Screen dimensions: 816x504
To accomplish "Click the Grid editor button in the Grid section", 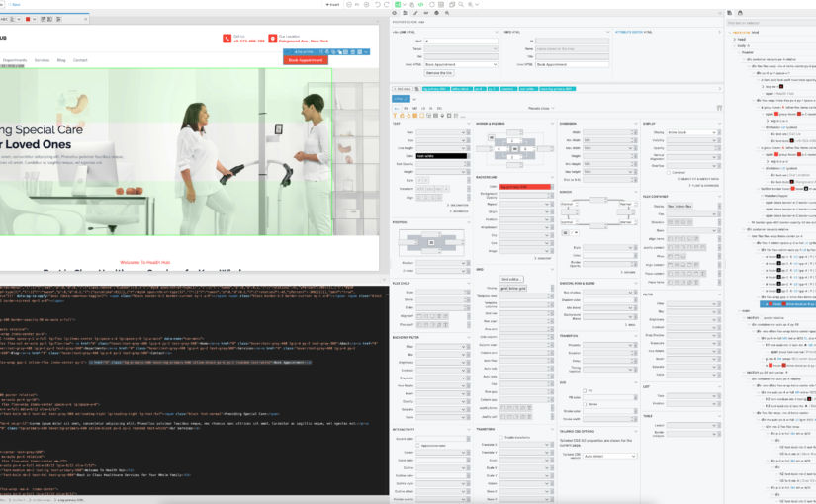I will [511, 280].
